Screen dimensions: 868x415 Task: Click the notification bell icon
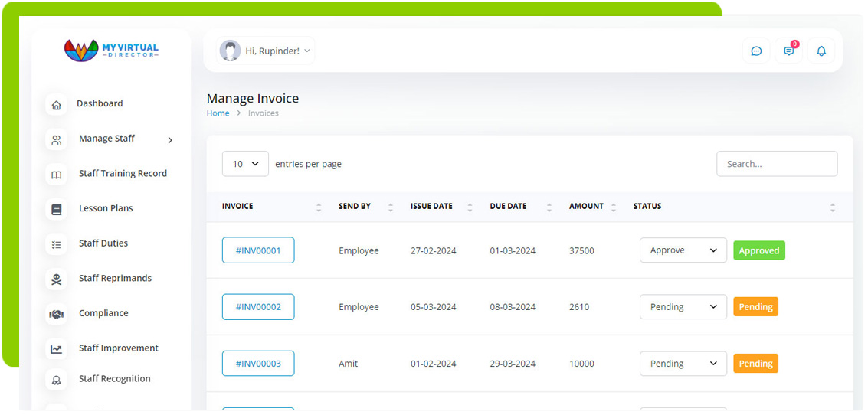click(821, 51)
